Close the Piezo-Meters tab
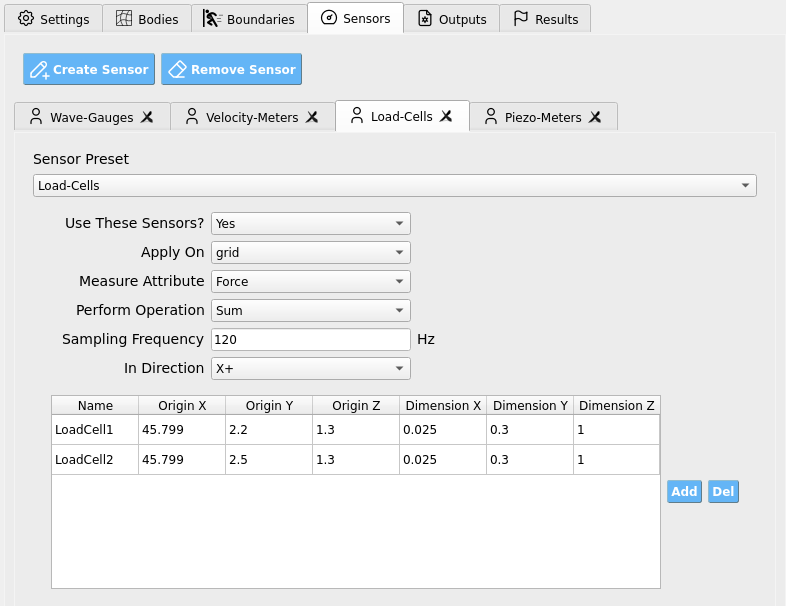Screen dimensions: 786x606 (x=595, y=117)
